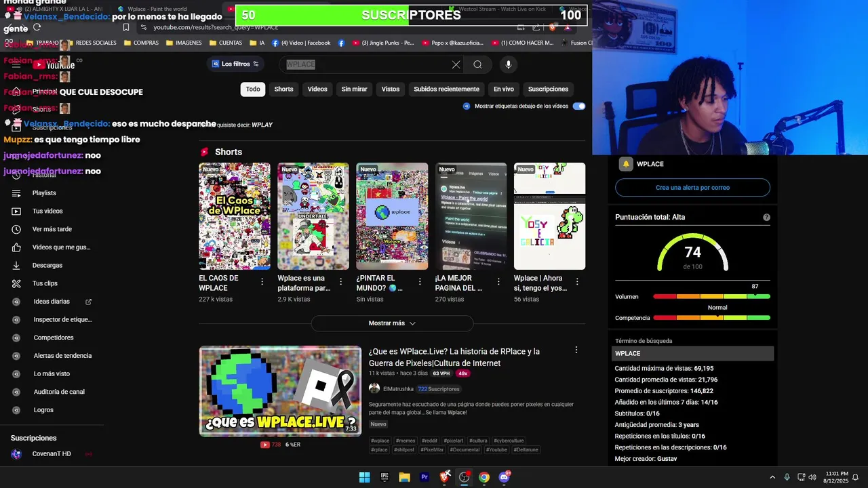Open the Video | Facebook bookmark
The width and height of the screenshot is (868, 488).
coord(300,43)
